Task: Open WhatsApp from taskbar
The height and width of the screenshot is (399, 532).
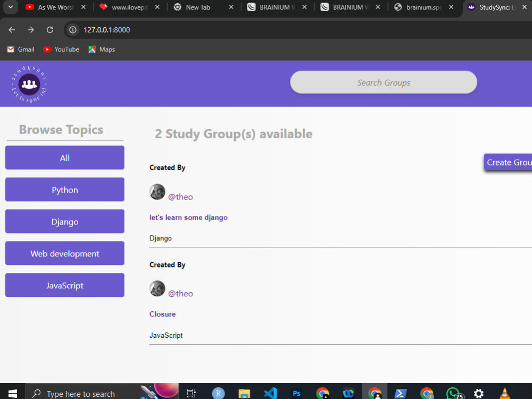Action: coord(454,394)
